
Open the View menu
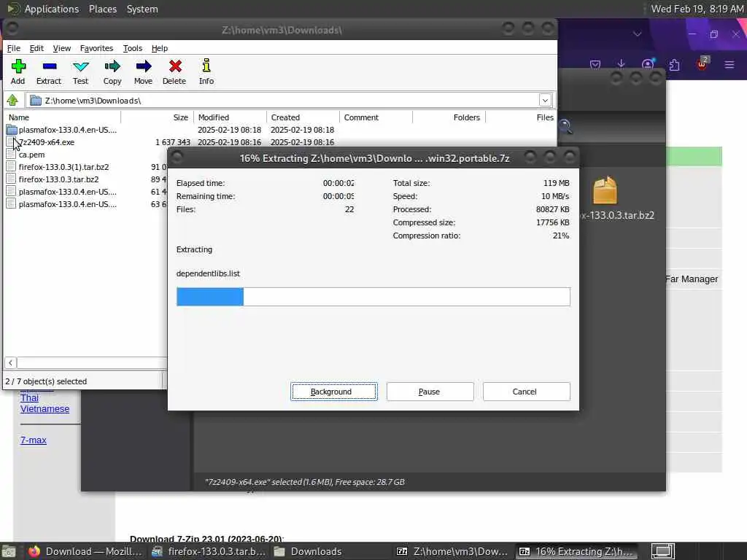[x=62, y=48]
